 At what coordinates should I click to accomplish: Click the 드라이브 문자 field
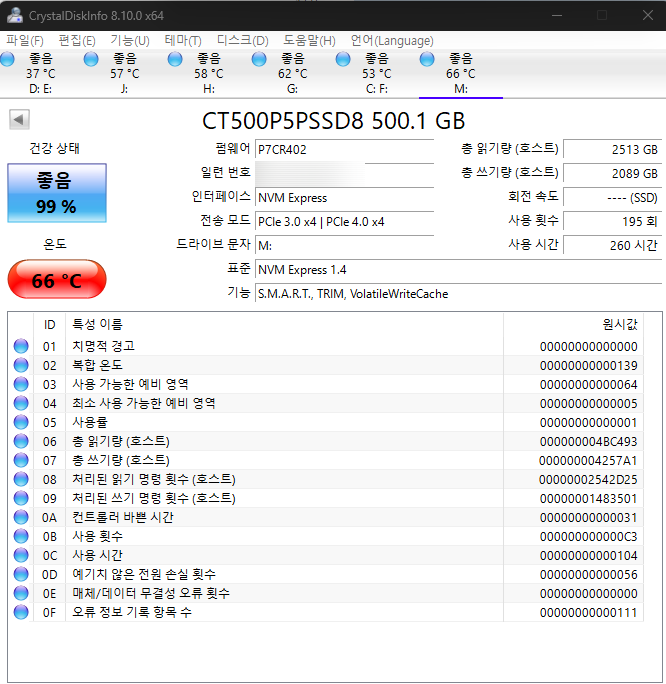click(x=345, y=246)
